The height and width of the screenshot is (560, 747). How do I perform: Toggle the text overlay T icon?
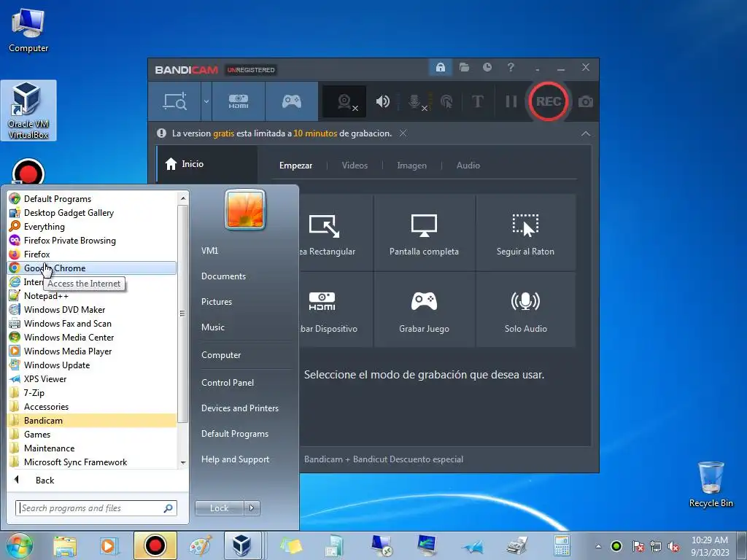click(477, 101)
